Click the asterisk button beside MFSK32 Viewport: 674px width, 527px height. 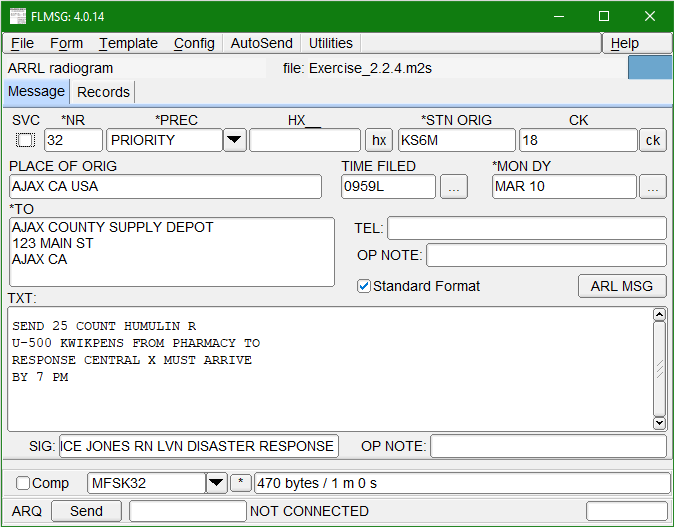click(x=241, y=484)
